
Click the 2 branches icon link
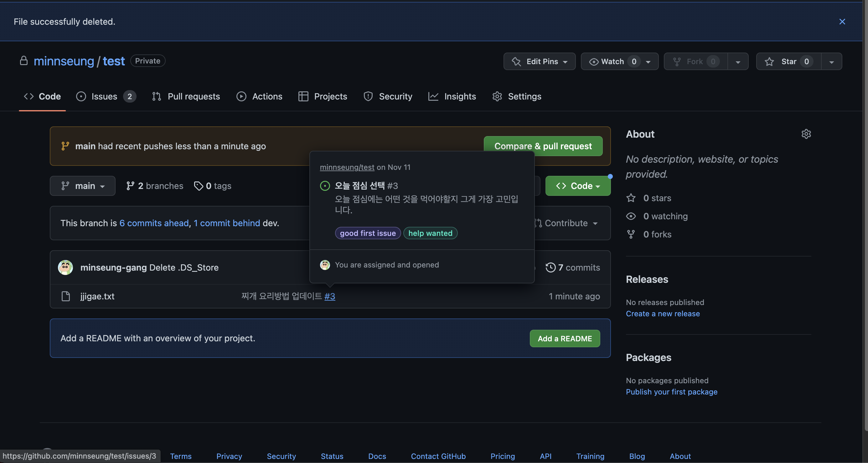coord(130,186)
